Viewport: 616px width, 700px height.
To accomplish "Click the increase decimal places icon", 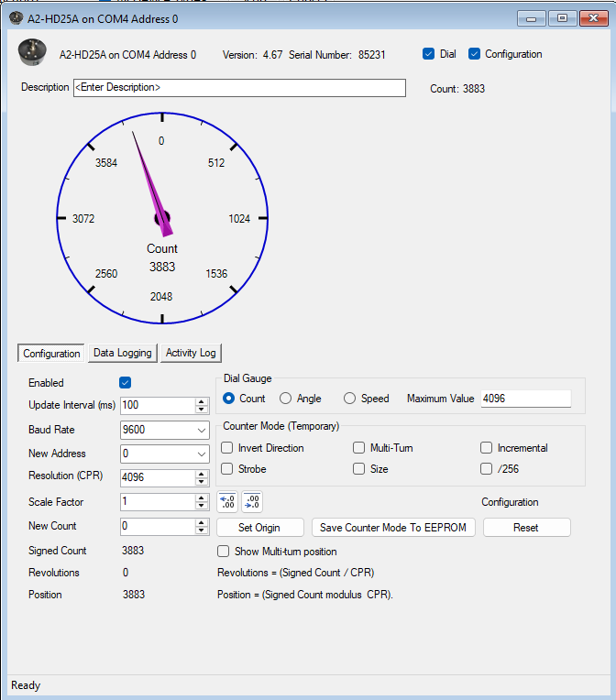I will [227, 502].
